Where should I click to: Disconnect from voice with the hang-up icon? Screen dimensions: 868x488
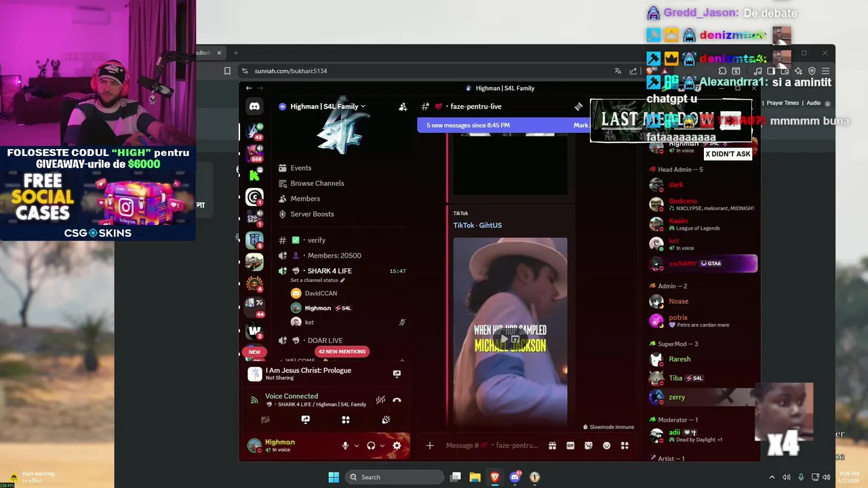point(397,400)
